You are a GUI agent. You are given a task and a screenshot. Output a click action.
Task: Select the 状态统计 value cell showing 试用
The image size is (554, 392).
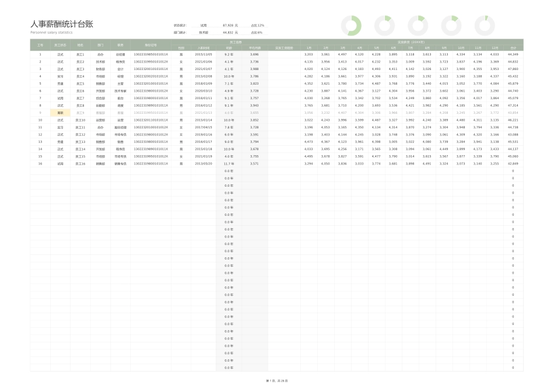click(204, 26)
